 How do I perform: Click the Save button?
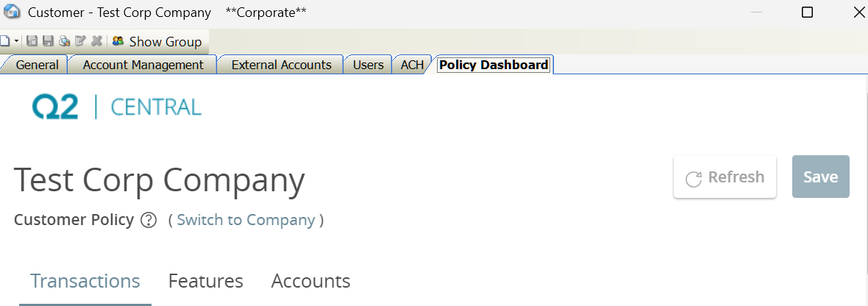click(x=820, y=177)
